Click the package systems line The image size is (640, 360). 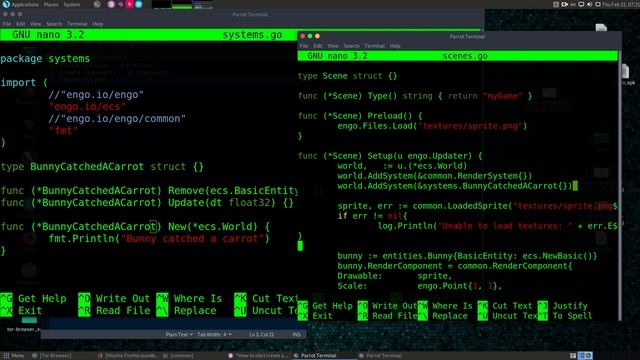(x=45, y=58)
